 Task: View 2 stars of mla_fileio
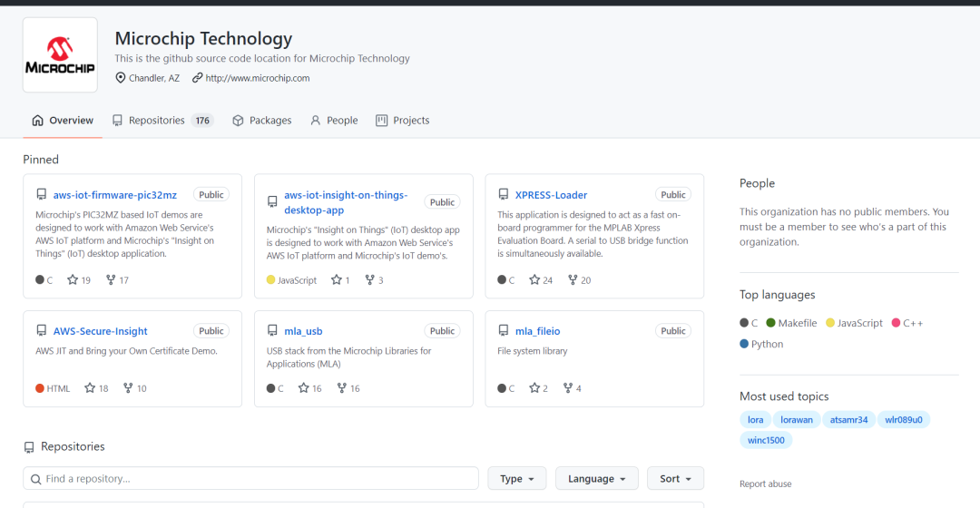point(538,388)
